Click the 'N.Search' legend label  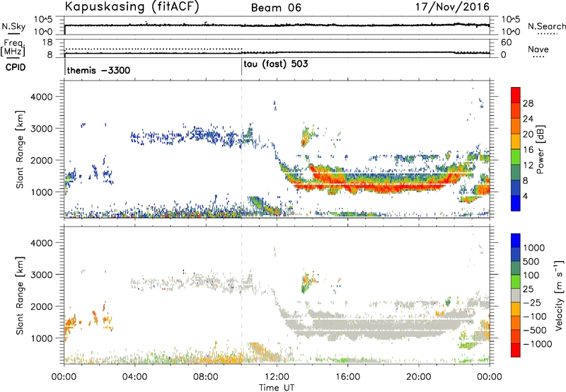tap(546, 26)
